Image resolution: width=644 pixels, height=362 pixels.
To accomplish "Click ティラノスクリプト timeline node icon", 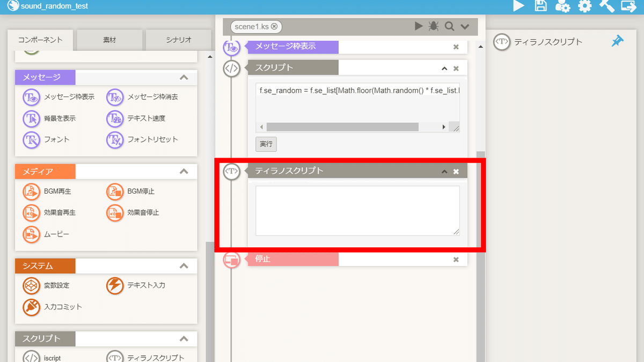I will [x=231, y=172].
